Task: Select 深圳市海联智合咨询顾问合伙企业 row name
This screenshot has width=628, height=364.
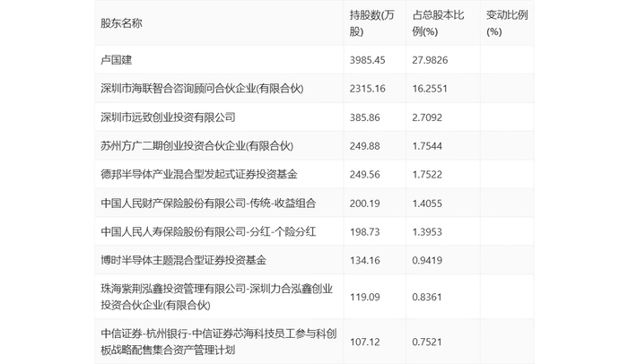Action: 202,89
